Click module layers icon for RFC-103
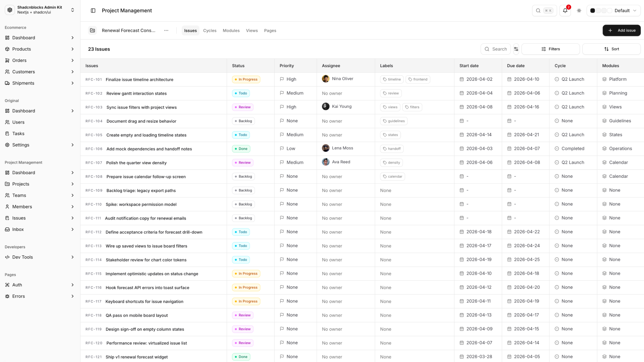 point(605,107)
